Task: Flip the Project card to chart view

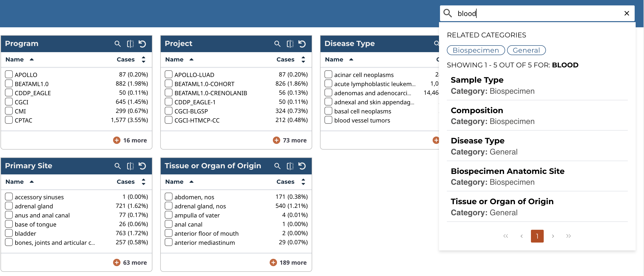Action: click(x=290, y=44)
